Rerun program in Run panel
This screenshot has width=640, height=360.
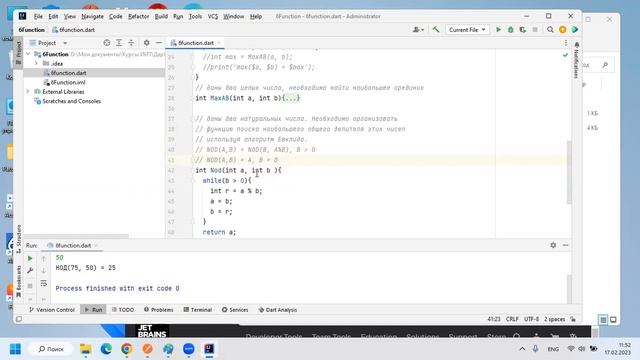click(30, 258)
